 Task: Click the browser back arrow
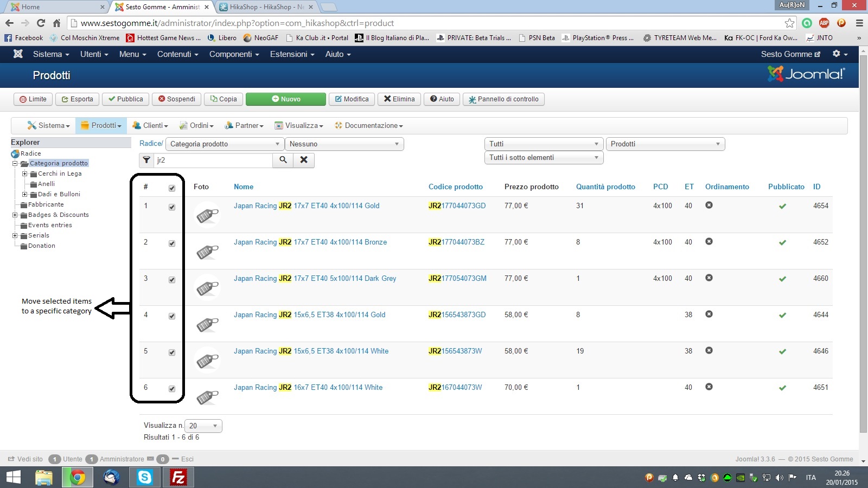pos(9,23)
